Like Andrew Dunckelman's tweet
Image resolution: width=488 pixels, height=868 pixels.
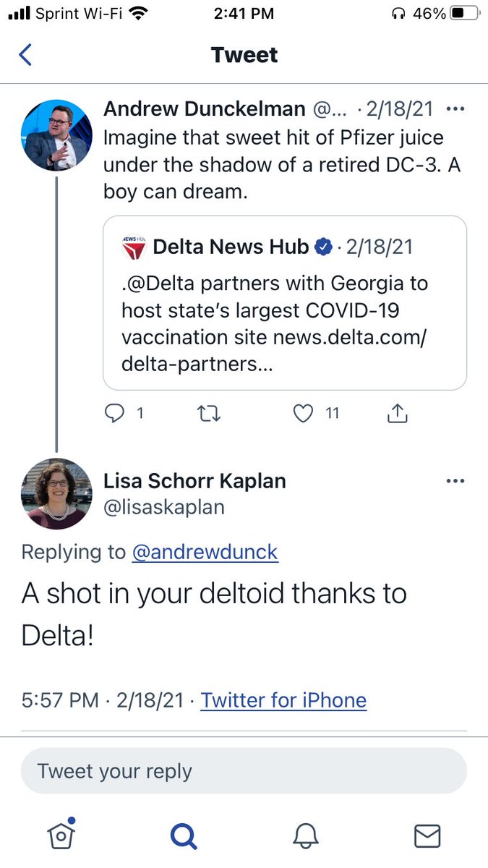click(304, 413)
